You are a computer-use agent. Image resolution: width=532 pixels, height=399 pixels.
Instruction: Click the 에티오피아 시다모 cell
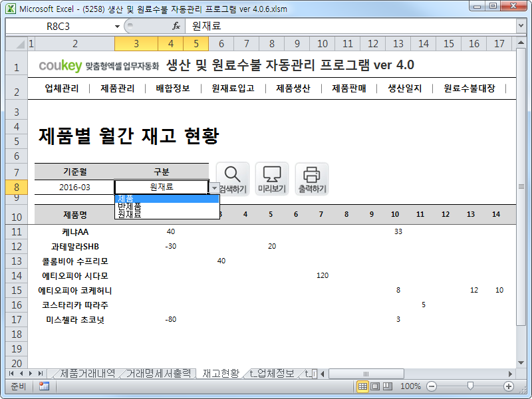tap(74, 275)
